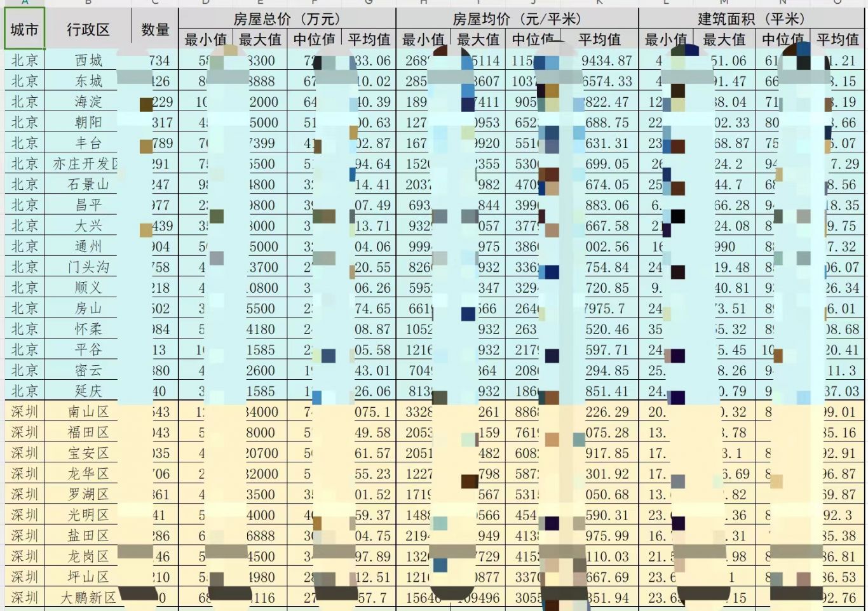This screenshot has width=868, height=611.
Task: Select 最大值 header under 房屋均价
Action: point(478,39)
